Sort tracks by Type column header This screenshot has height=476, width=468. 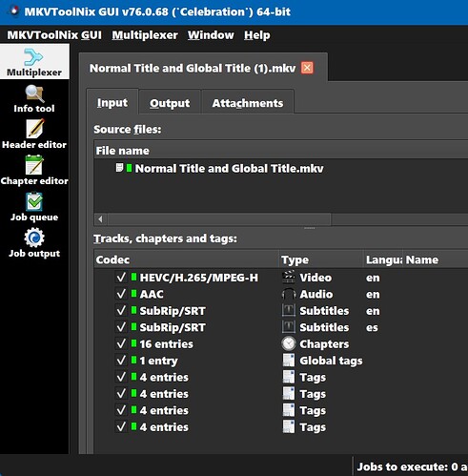point(321,259)
